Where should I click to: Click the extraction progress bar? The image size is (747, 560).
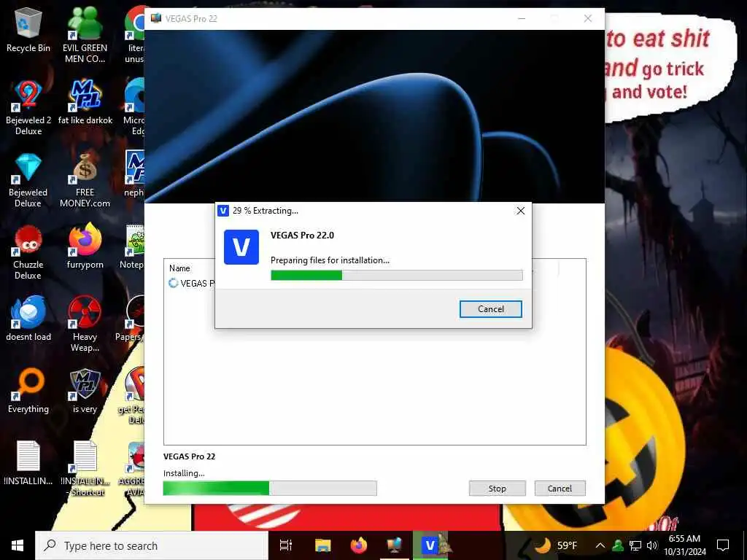[396, 275]
